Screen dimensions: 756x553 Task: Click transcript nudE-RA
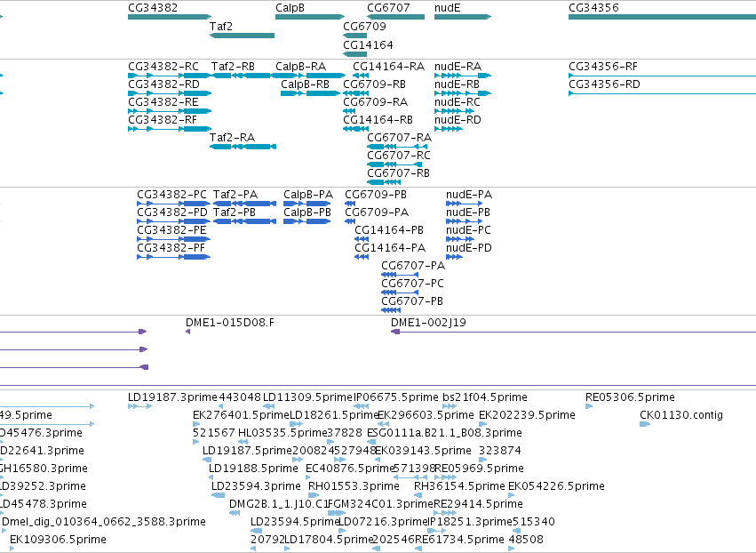tap(458, 67)
